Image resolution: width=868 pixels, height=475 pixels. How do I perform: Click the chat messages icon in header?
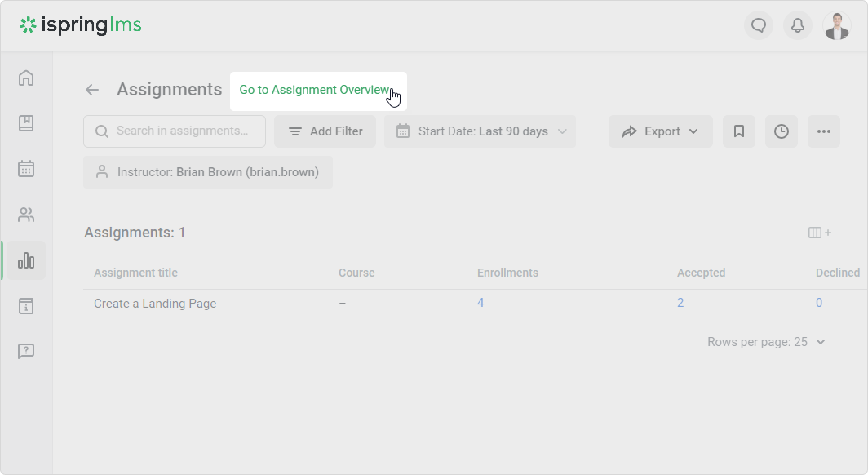pyautogui.click(x=759, y=26)
